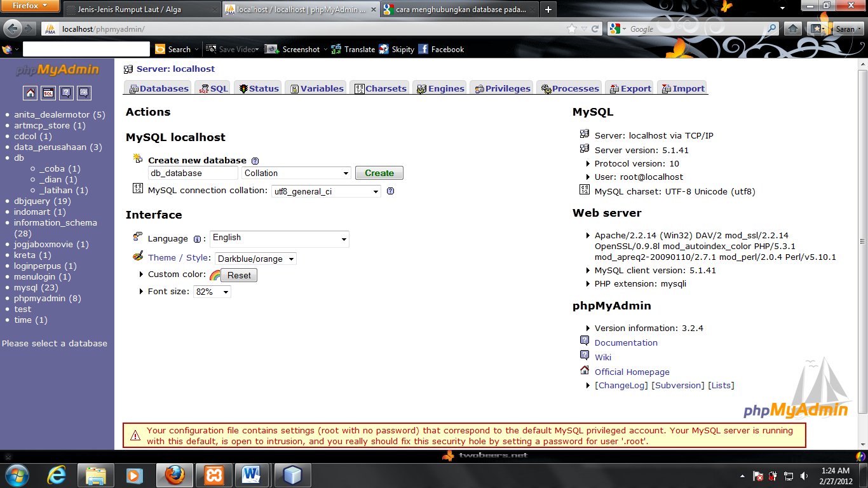Click the home icon beside Official Homepage

click(x=585, y=370)
